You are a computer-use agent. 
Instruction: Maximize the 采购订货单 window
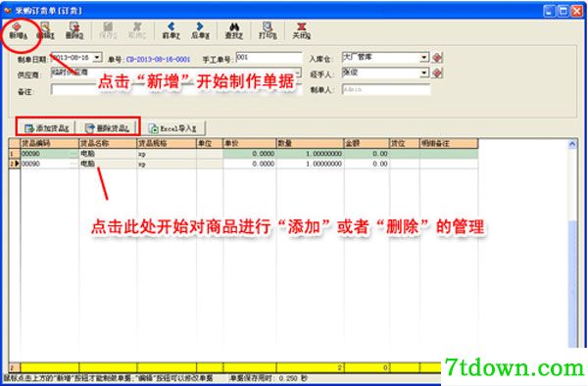[x=563, y=11]
